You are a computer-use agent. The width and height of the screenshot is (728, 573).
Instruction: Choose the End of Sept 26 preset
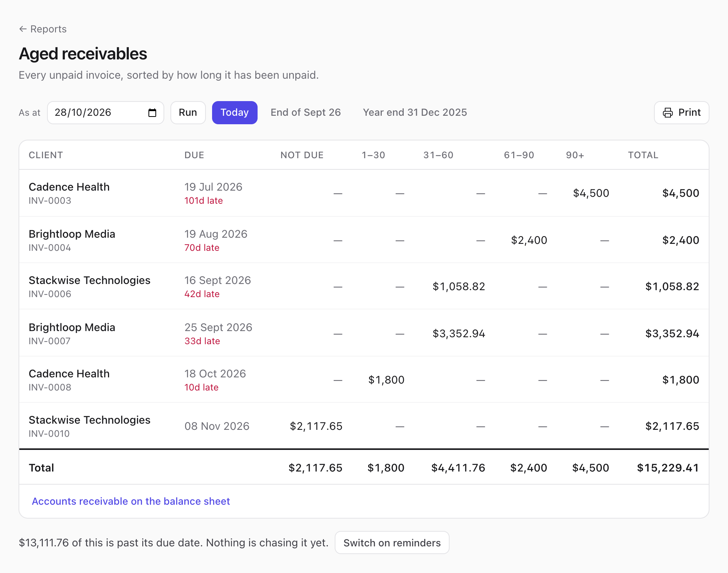point(306,113)
